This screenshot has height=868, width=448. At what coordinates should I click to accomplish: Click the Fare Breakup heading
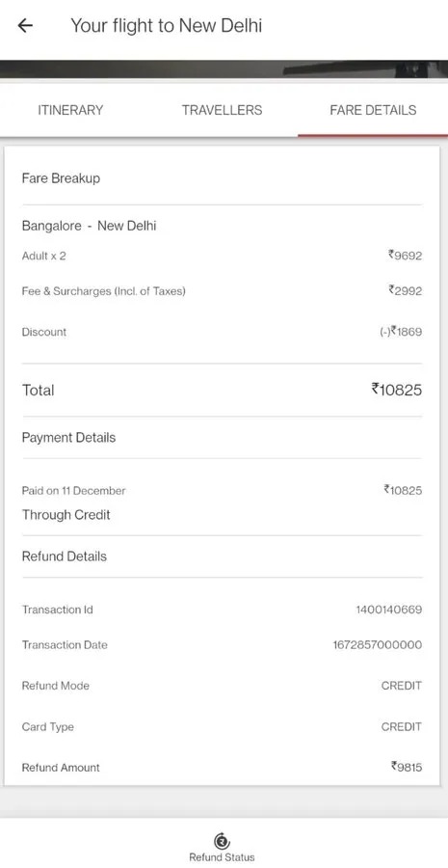click(x=61, y=178)
